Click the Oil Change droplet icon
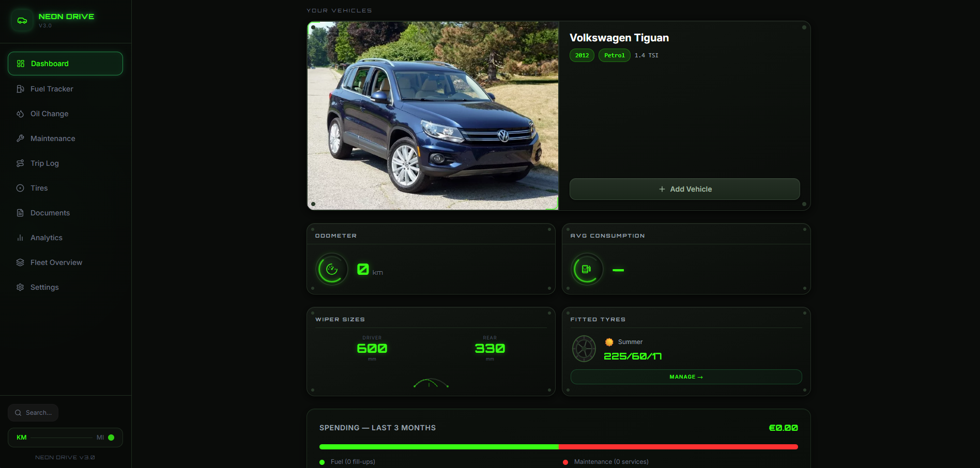980x468 pixels. tap(20, 114)
